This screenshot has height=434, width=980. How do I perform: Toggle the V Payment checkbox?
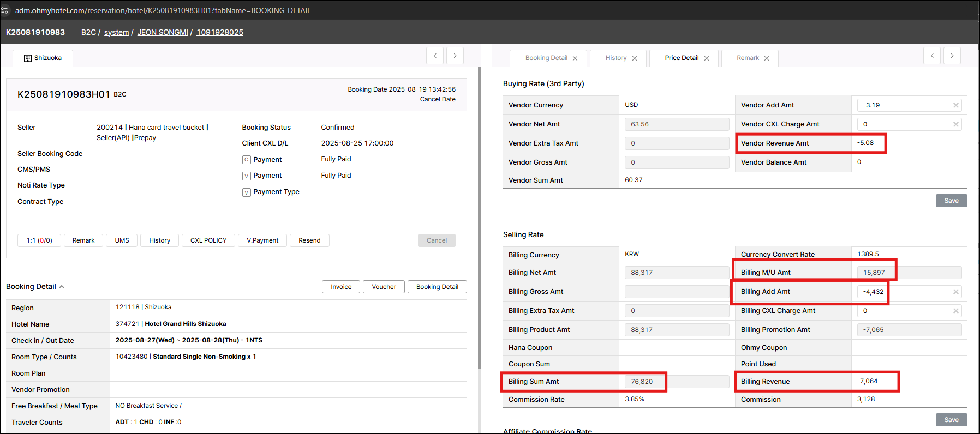(x=247, y=176)
